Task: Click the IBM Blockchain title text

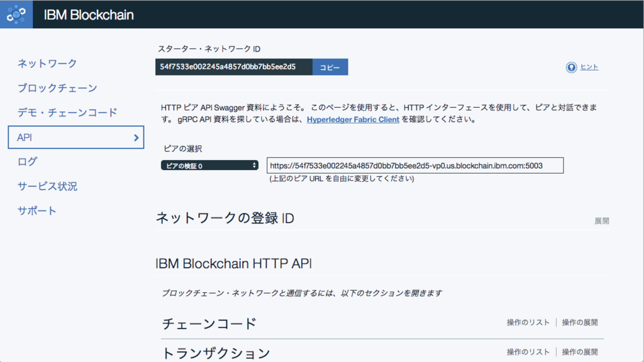Action: 89,15
